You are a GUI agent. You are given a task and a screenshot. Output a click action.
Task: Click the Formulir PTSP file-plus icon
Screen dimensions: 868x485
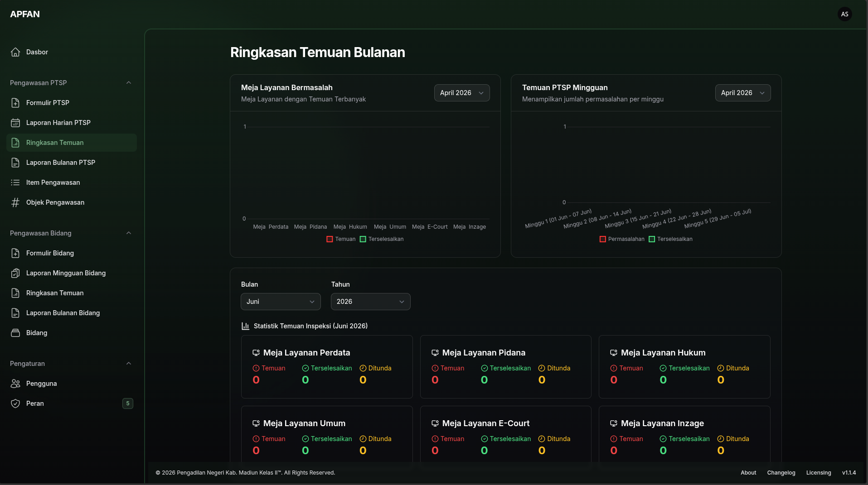click(x=15, y=103)
